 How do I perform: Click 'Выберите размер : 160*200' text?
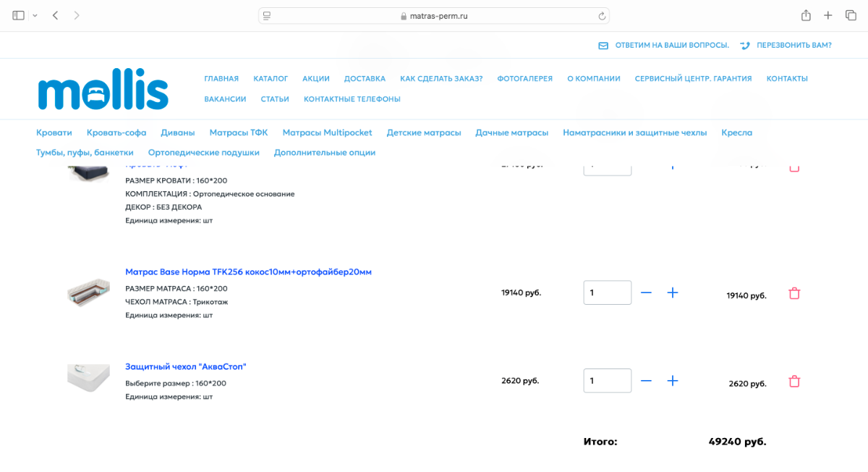pyautogui.click(x=176, y=383)
